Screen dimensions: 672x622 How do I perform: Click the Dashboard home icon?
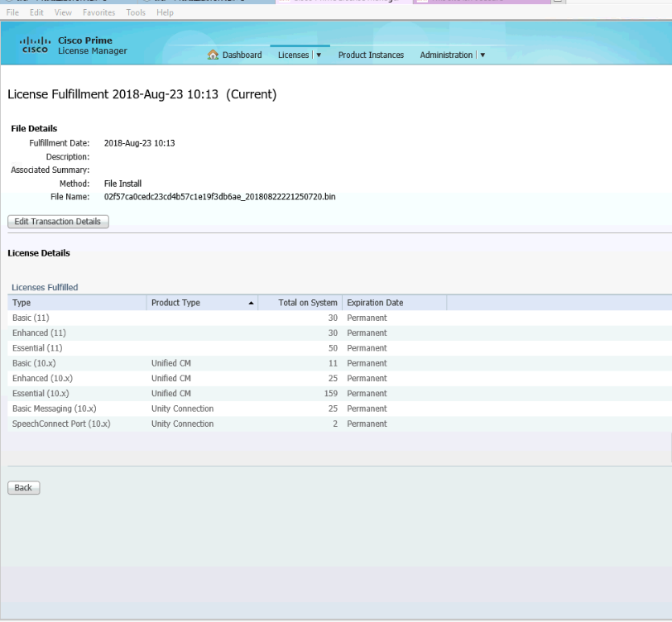(214, 55)
